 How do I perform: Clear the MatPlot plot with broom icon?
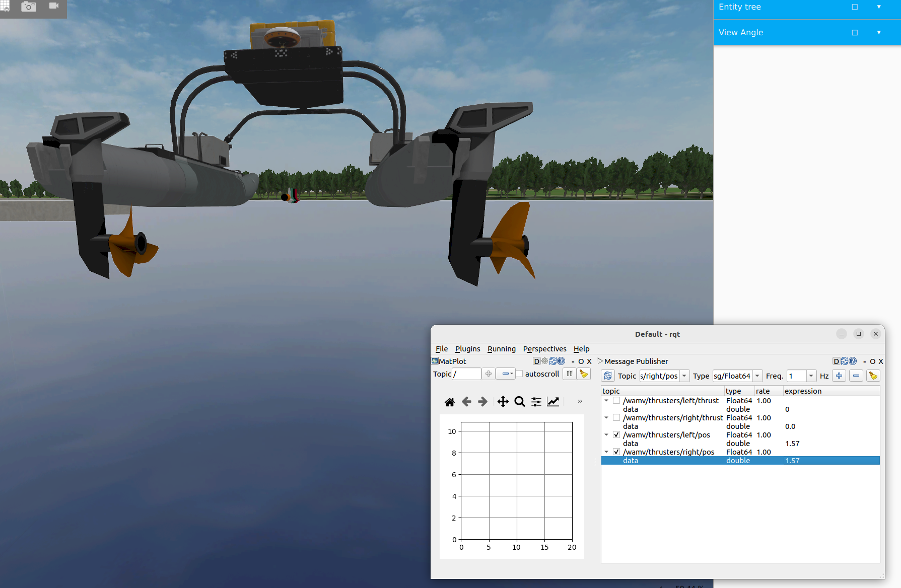point(584,374)
